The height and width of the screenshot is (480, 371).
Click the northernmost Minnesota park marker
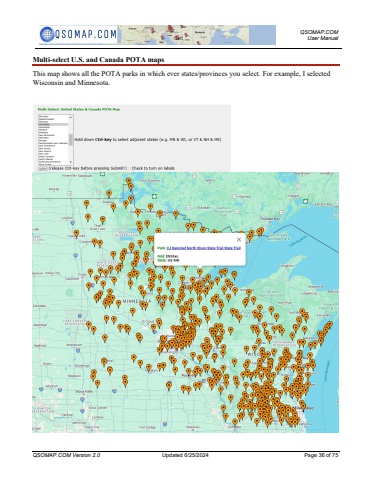[x=129, y=181]
